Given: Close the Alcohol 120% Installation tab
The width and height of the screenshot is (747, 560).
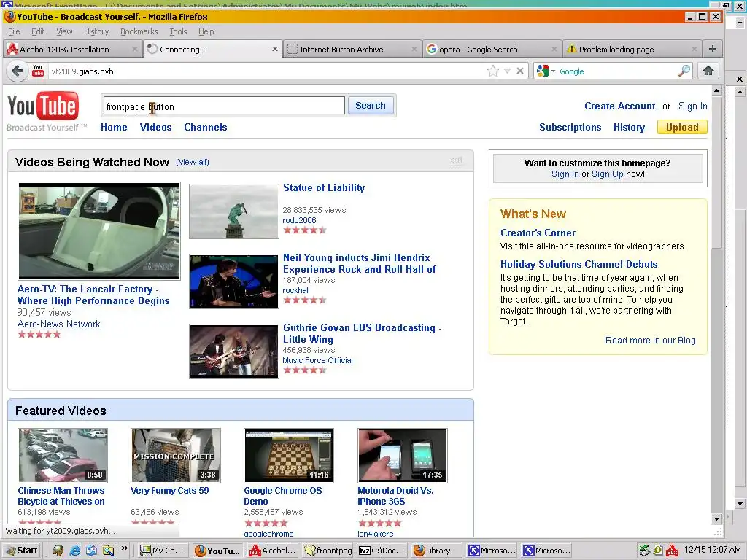Looking at the screenshot, I should click(x=135, y=49).
